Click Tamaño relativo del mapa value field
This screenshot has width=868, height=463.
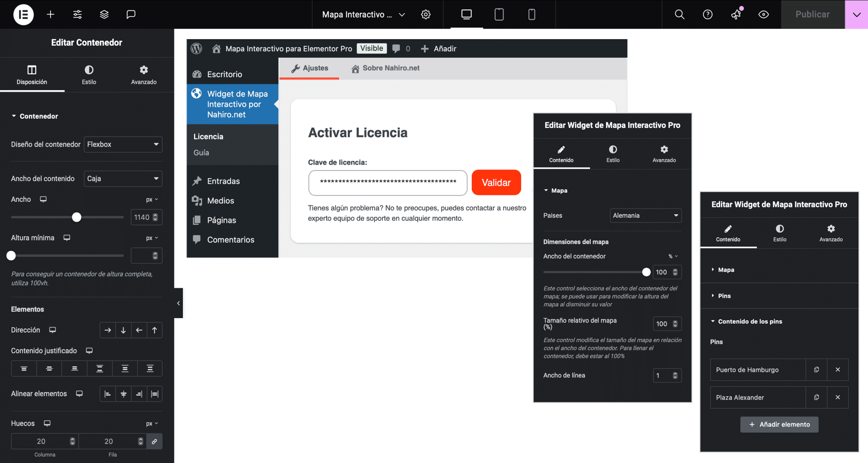(x=667, y=324)
